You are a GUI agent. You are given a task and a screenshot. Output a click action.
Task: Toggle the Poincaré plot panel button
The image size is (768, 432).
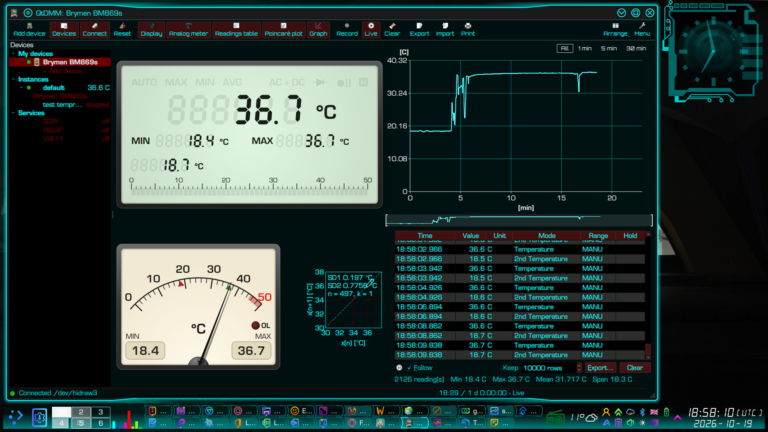pyautogui.click(x=283, y=29)
